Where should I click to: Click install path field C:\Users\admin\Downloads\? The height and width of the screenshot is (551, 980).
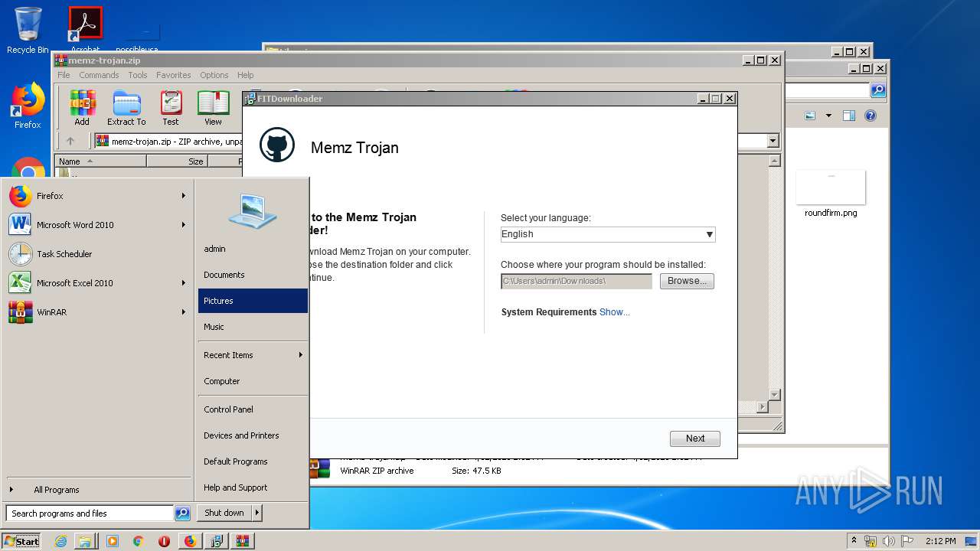click(x=576, y=281)
